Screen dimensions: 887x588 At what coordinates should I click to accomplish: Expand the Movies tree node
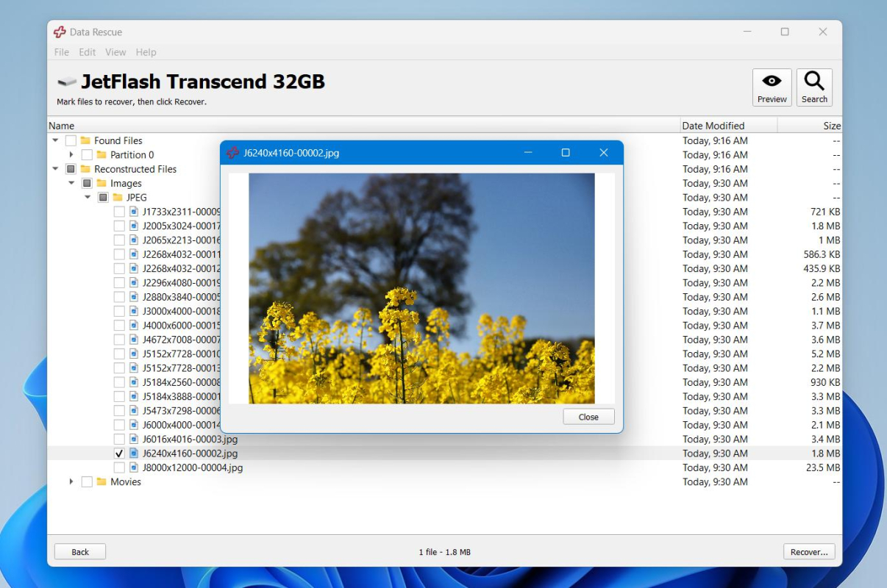tap(71, 482)
